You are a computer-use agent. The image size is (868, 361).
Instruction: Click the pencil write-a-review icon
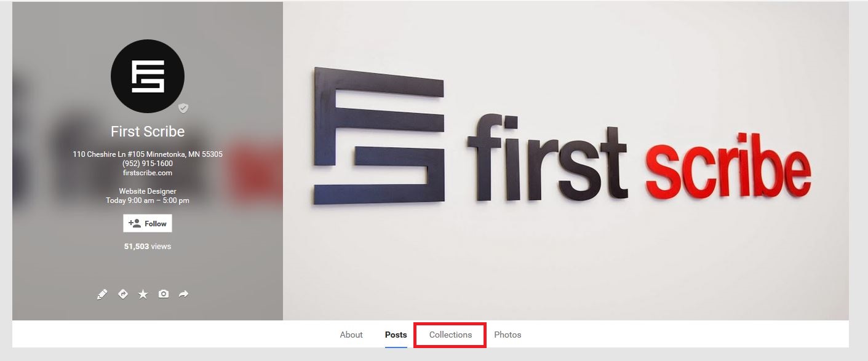pyautogui.click(x=102, y=295)
